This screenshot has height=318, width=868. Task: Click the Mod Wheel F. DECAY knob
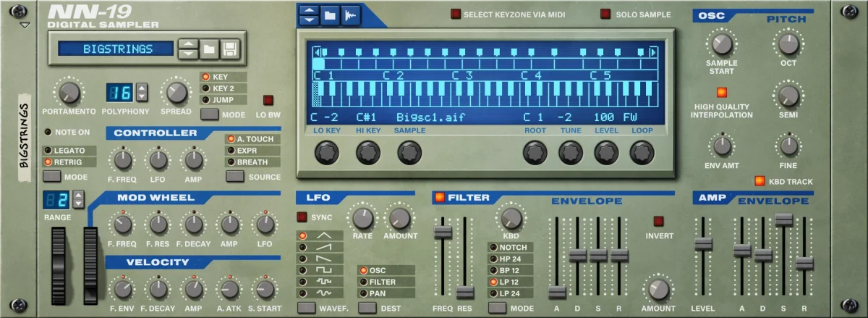click(193, 225)
